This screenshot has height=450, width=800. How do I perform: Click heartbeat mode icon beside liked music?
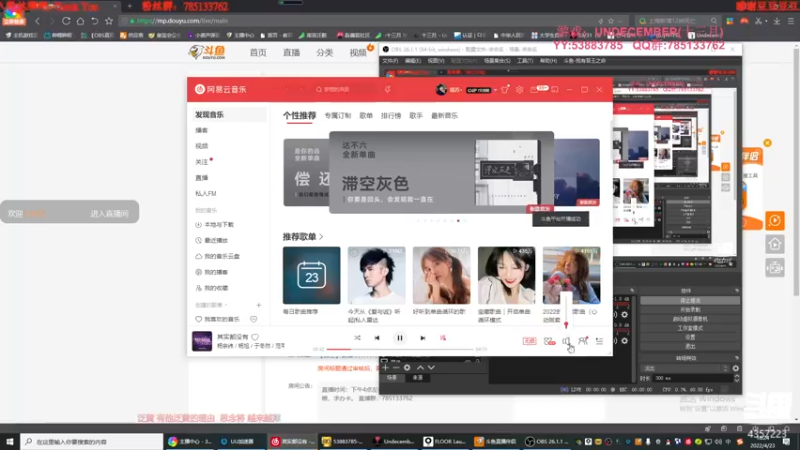point(254,319)
